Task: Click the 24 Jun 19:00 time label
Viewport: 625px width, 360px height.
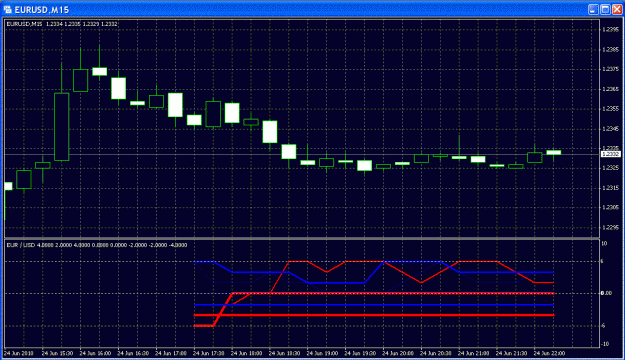Action: 322,353
